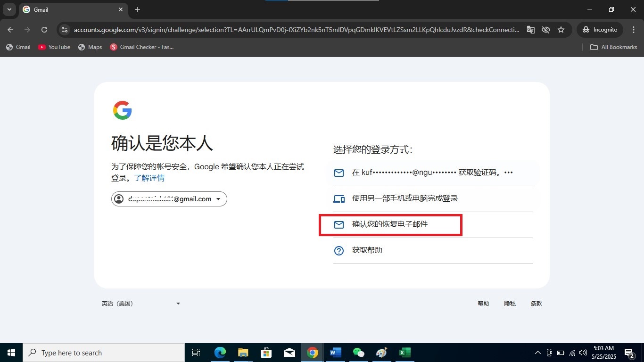This screenshot has height=362, width=644.
Task: Click the Google Translate icon in the address bar
Action: pos(530,29)
